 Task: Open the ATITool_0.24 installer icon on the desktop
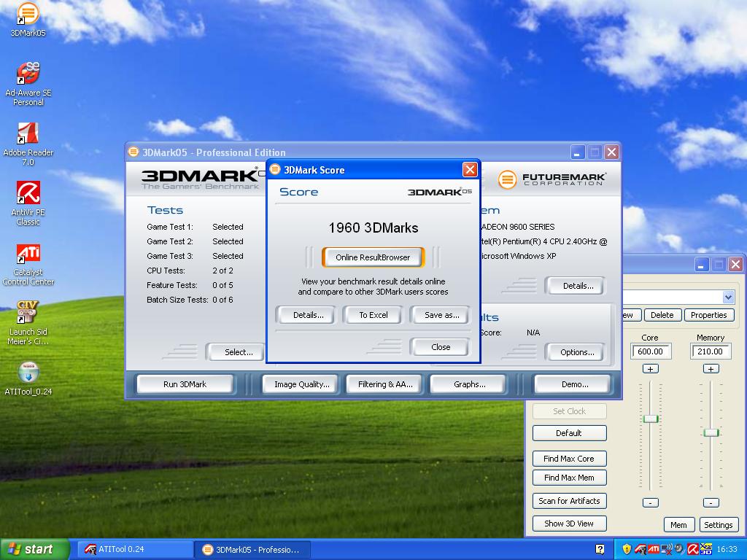click(28, 378)
